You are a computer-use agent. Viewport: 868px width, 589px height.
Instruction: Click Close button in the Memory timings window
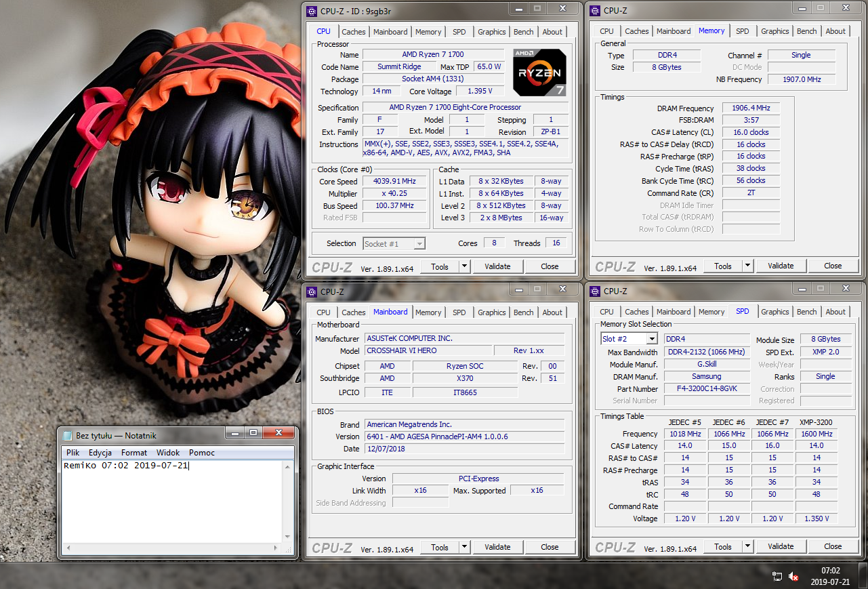click(833, 266)
